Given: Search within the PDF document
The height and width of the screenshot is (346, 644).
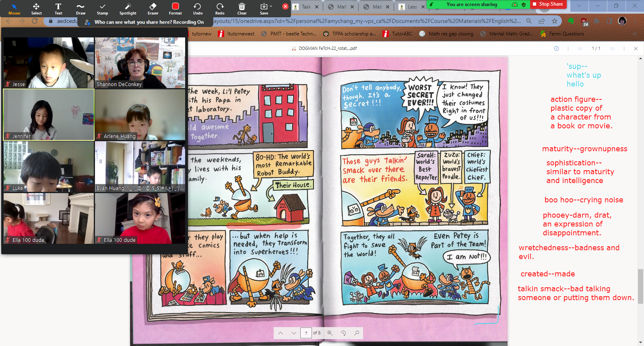Looking at the screenshot, I should pos(357,333).
